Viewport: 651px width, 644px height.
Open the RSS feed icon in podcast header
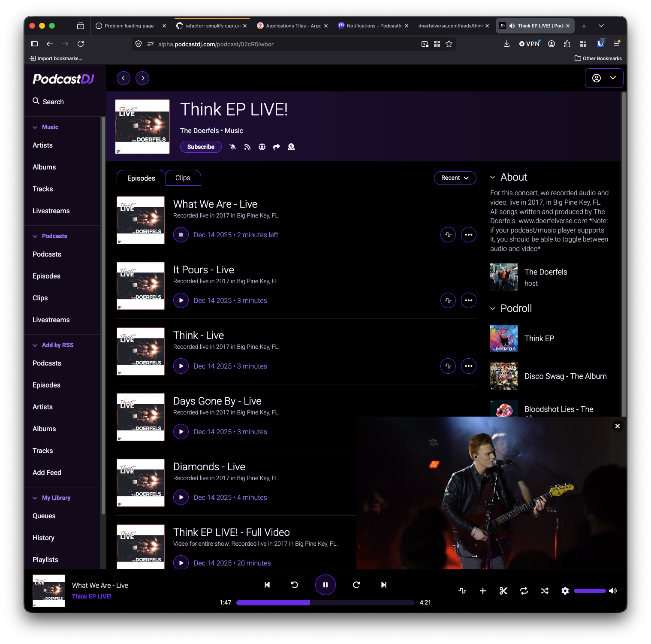[x=247, y=147]
